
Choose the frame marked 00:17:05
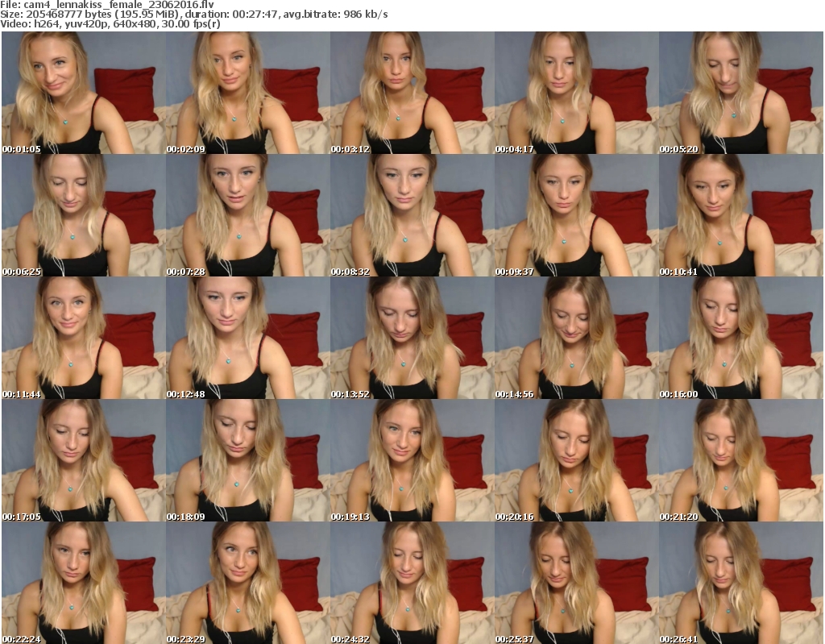(x=84, y=461)
